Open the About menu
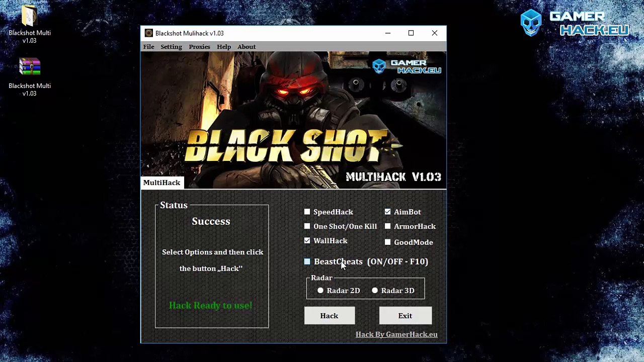 pos(247,47)
